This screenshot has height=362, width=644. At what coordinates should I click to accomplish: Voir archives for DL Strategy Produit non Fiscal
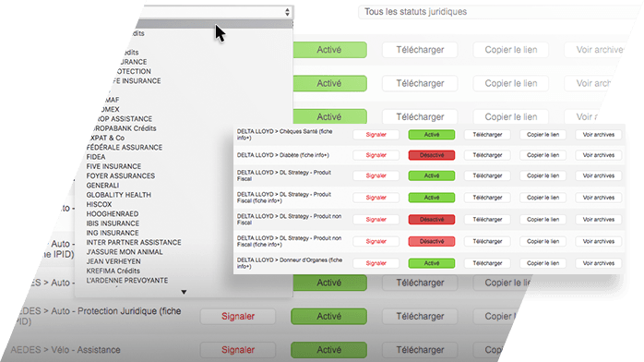pyautogui.click(x=599, y=220)
